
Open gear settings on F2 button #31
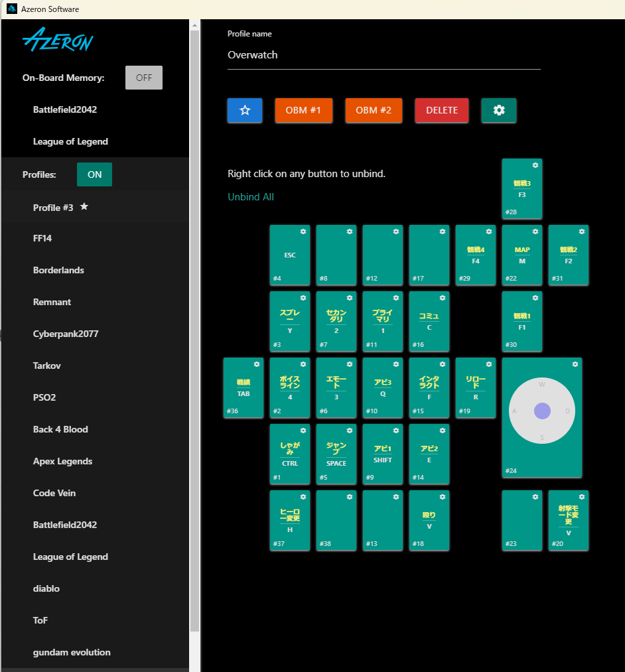pos(582,232)
